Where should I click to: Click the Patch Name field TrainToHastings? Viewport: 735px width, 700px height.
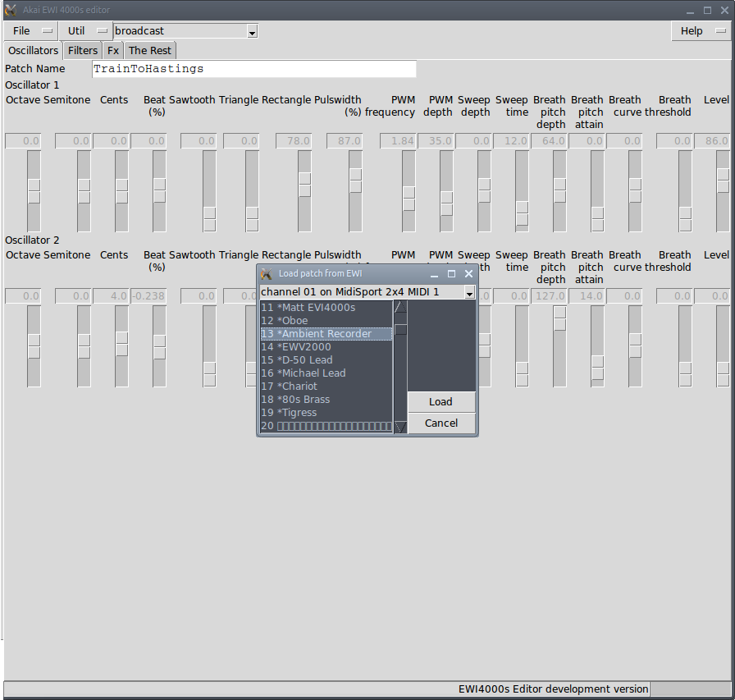click(x=254, y=69)
